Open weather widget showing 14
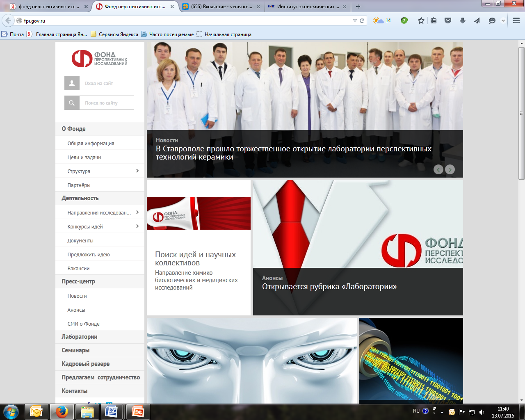525x420 pixels. click(382, 21)
